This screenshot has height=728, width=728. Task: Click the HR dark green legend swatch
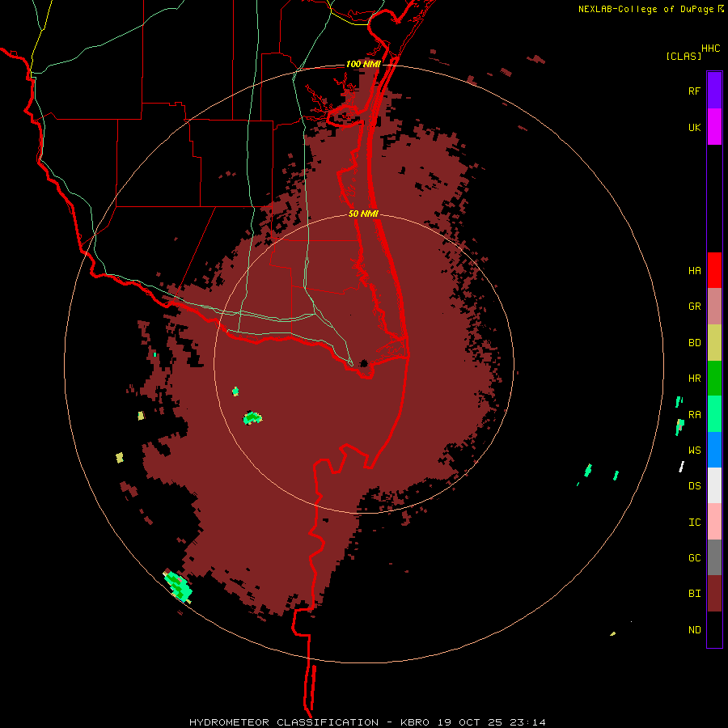(714, 379)
